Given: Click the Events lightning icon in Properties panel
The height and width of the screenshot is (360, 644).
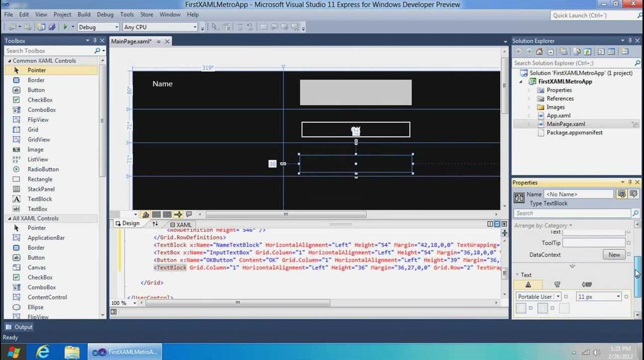Looking at the screenshot, I should tap(633, 194).
